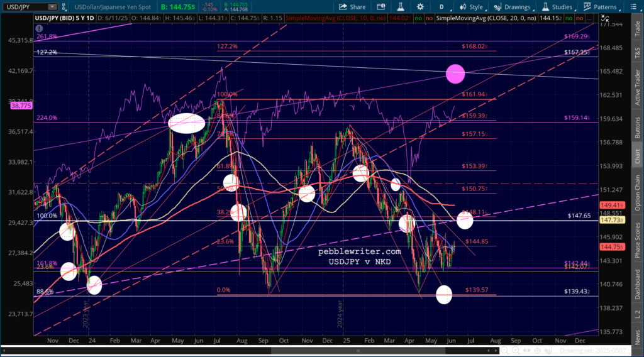Expand the USD/JPY symbol dropdown

click(52, 7)
